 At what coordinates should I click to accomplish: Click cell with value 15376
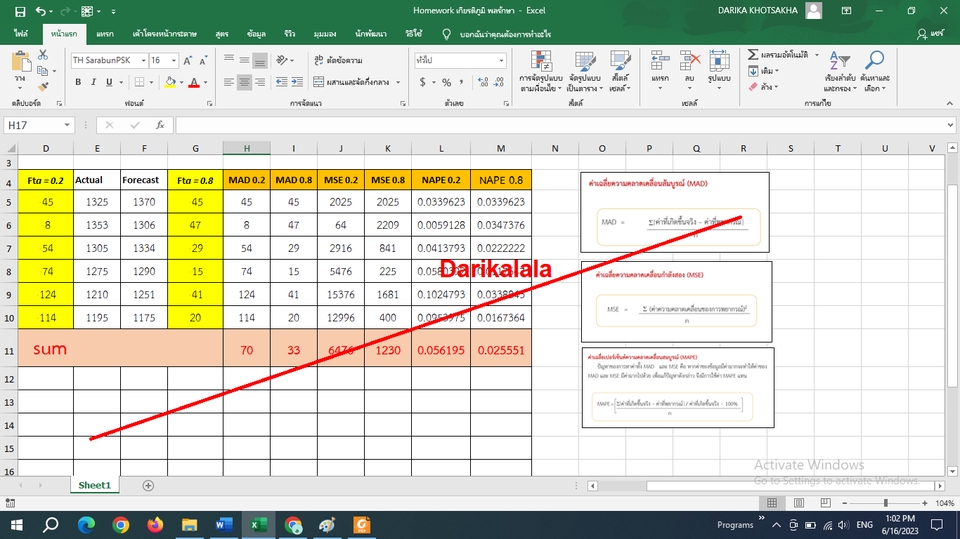point(341,295)
